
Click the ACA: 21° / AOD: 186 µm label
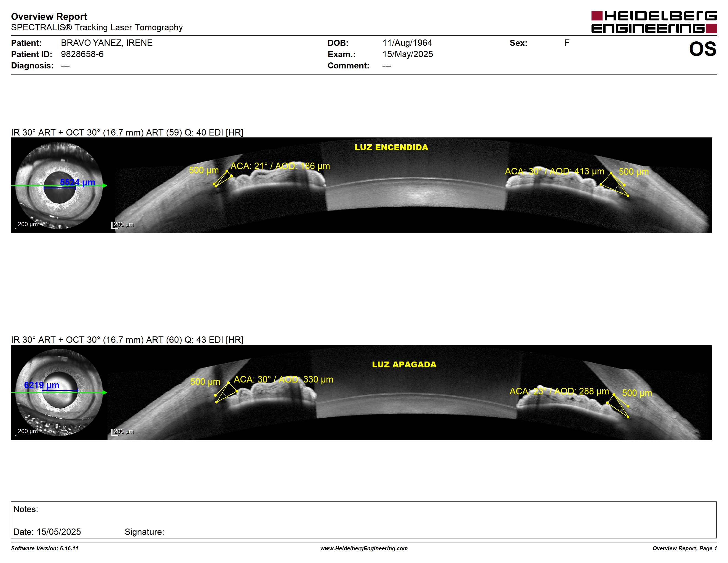pos(280,166)
